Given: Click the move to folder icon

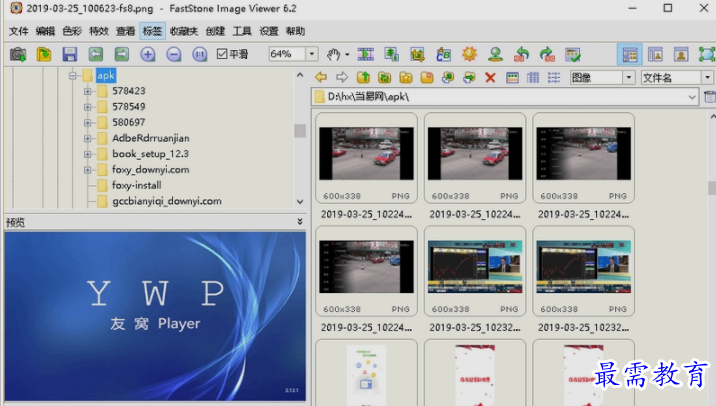Looking at the screenshot, I should pos(469,77).
